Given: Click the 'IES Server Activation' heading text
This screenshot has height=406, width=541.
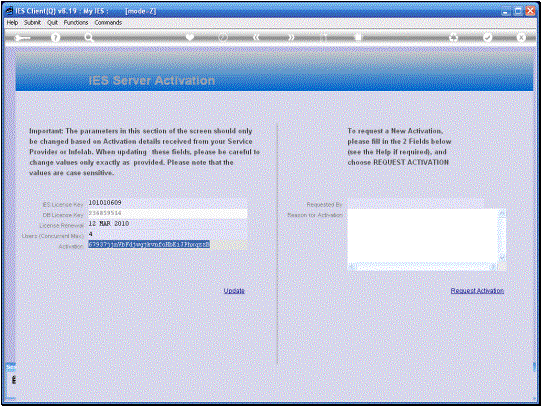Looking at the screenshot, I should coord(152,80).
